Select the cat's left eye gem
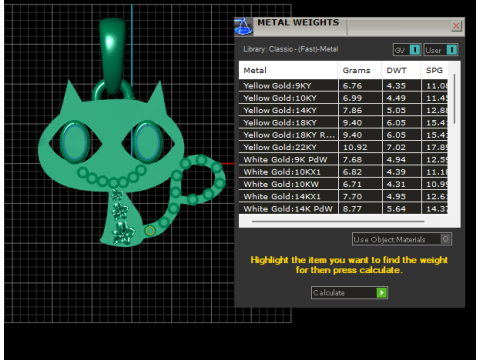 75,142
